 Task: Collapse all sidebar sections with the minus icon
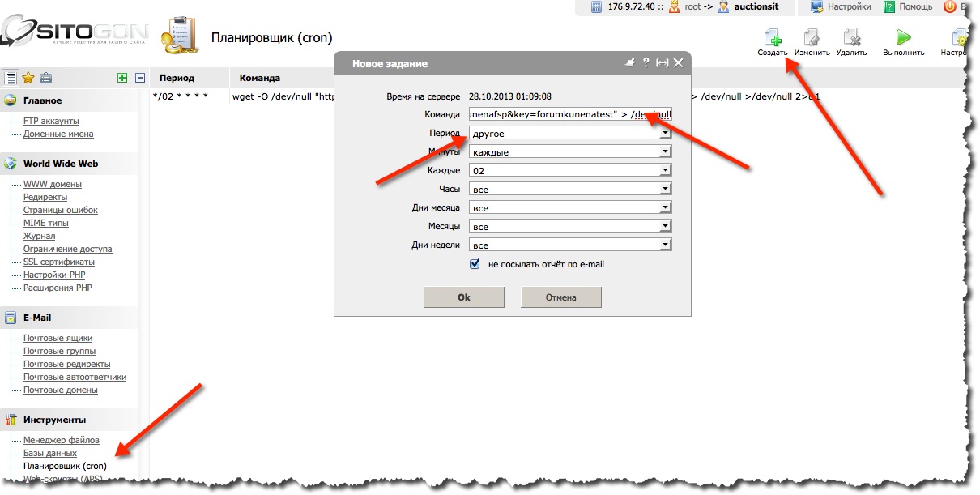[x=139, y=78]
